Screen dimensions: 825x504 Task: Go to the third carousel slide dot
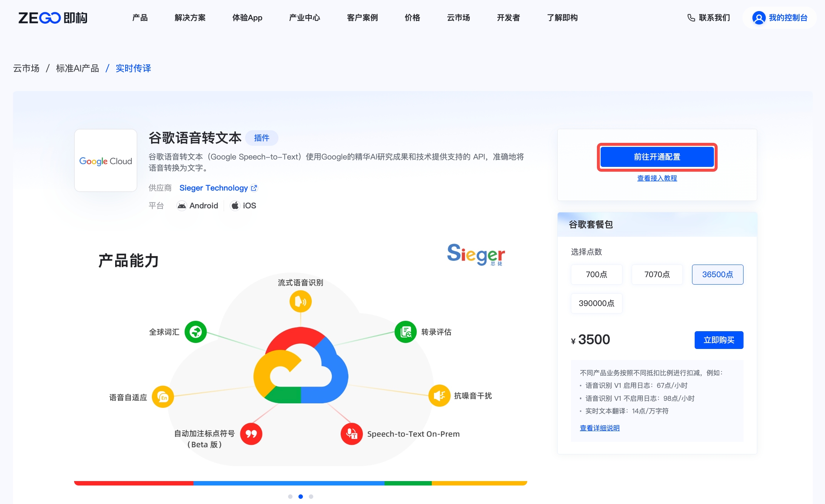coord(311,497)
